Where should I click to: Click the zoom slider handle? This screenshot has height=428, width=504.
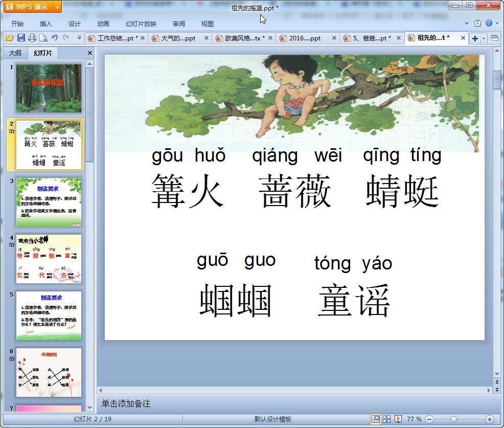(453, 419)
